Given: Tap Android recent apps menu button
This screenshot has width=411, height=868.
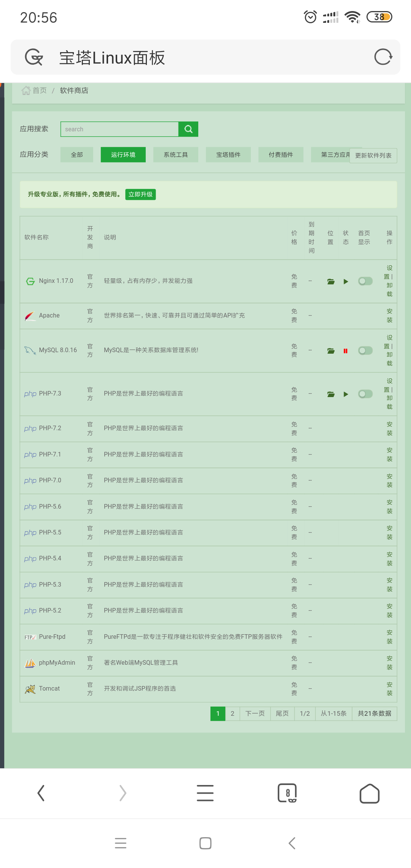Looking at the screenshot, I should pyautogui.click(x=121, y=843).
